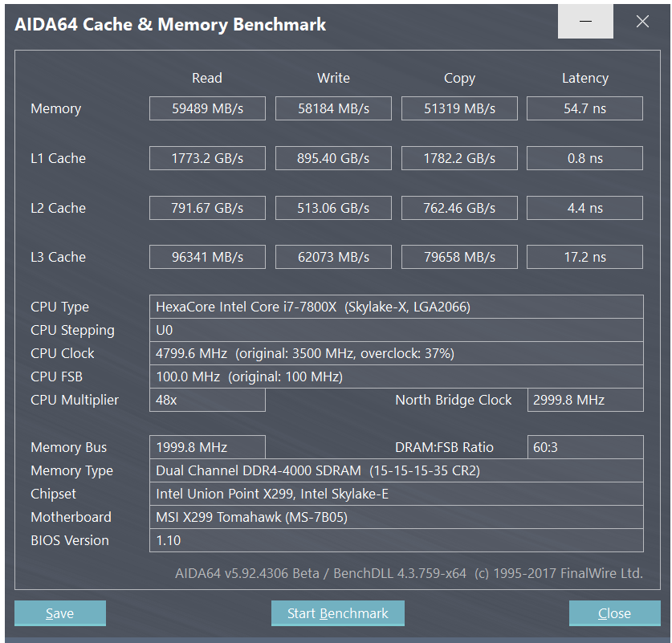Click Chipset field Intel Union Point X299
Viewport: 672px width, 643px height.
pos(397,494)
